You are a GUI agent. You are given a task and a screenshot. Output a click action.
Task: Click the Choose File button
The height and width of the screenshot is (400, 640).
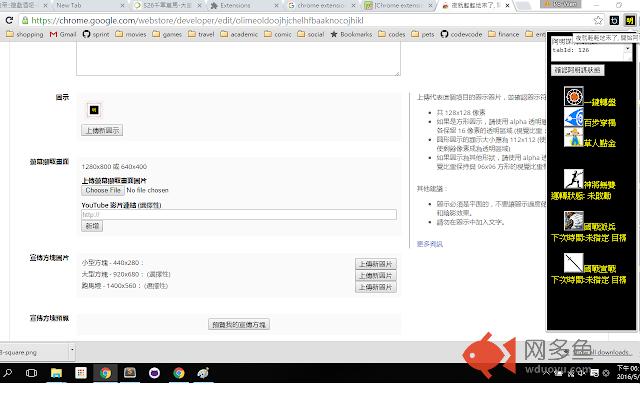click(103, 190)
